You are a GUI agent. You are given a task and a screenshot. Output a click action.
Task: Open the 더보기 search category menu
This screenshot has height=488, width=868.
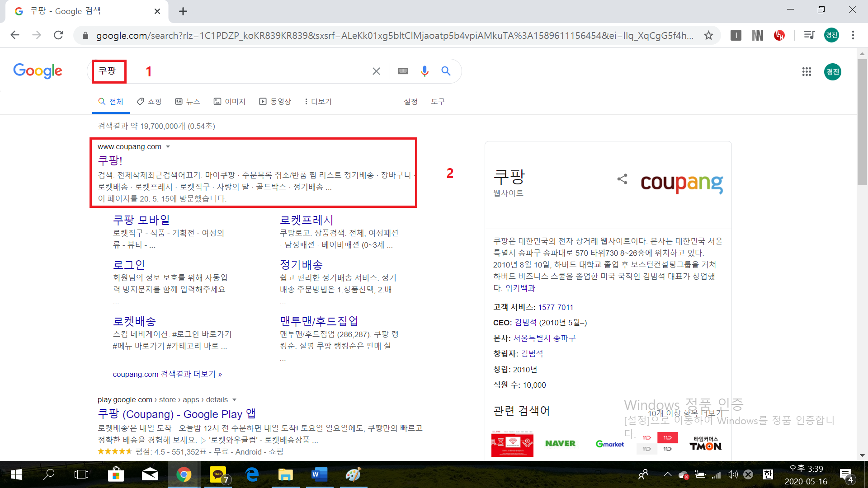(318, 102)
